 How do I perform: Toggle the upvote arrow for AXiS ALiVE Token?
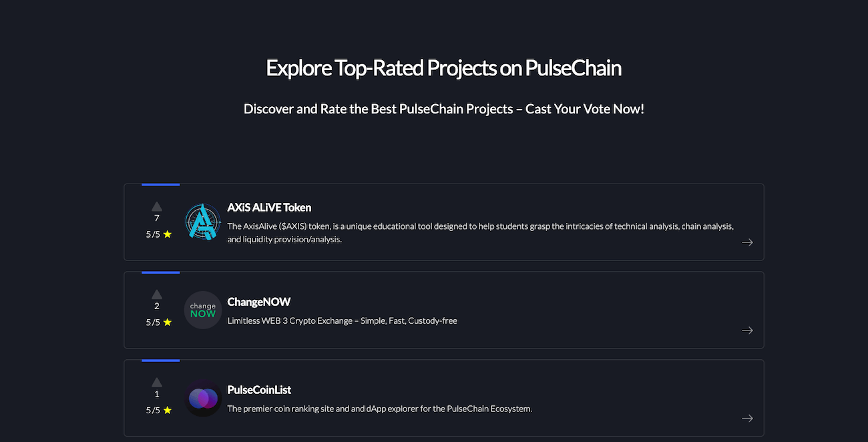click(x=156, y=206)
